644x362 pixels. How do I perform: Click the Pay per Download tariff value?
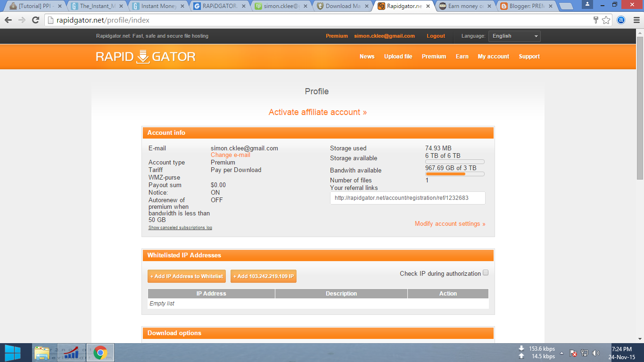pos(236,170)
